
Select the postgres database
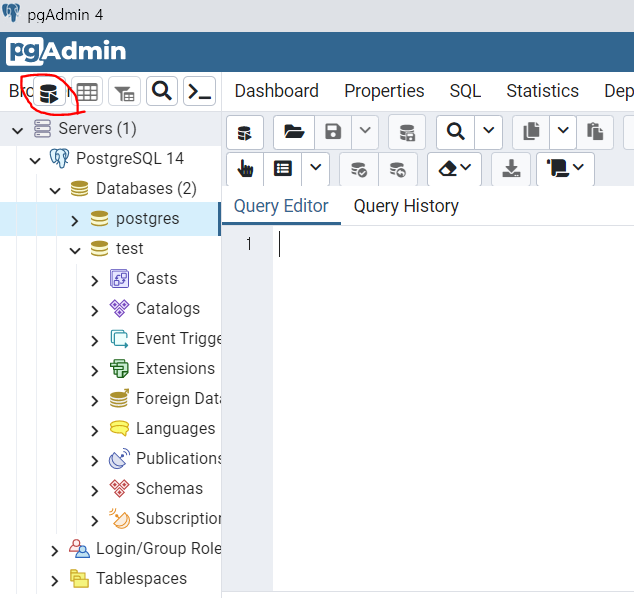147,219
